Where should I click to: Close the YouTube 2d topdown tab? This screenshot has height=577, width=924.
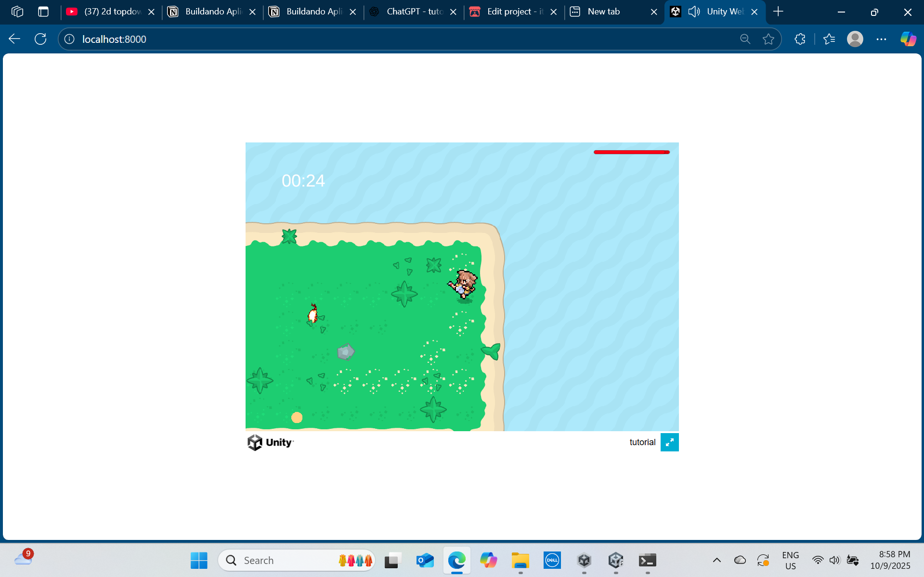coord(151,12)
